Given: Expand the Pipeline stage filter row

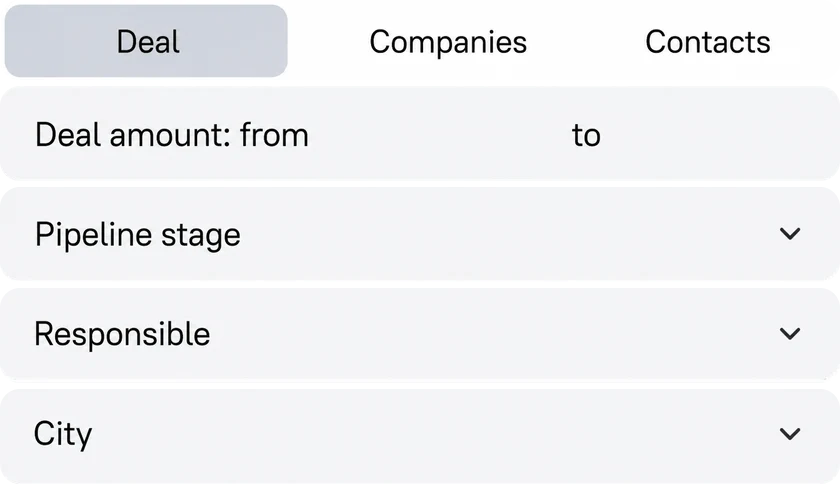Looking at the screenshot, I should click(420, 234).
